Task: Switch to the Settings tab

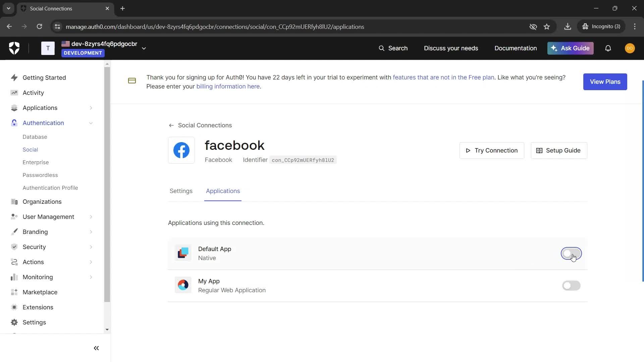Action: pos(181,191)
